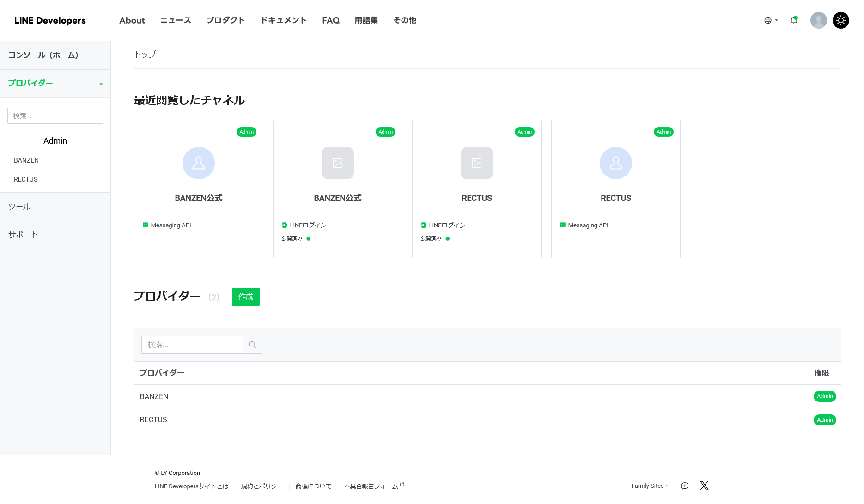Screen dimensions: 864x504
Task: Open LINE Developersサイトとは footer link
Action: 192,486
